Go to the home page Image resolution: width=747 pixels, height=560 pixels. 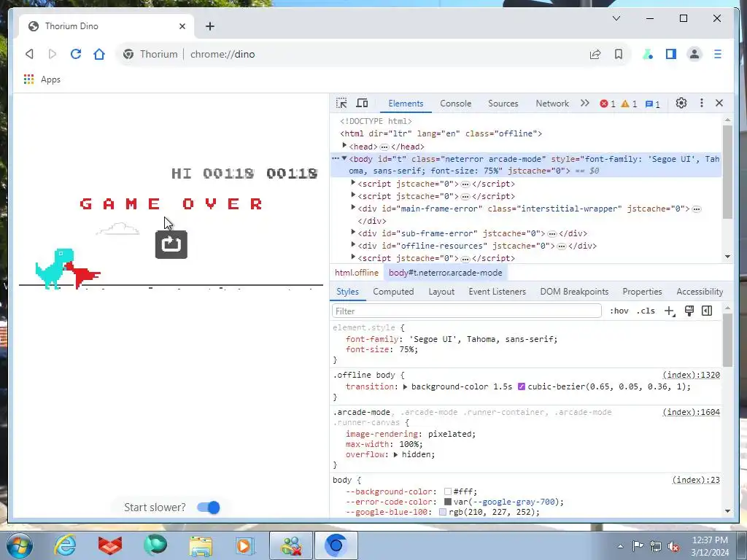(99, 54)
